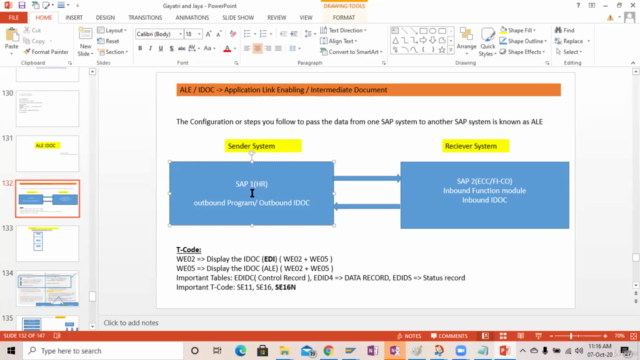This screenshot has width=640, height=360.
Task: Click the font color swatch button
Action: (x=227, y=49)
